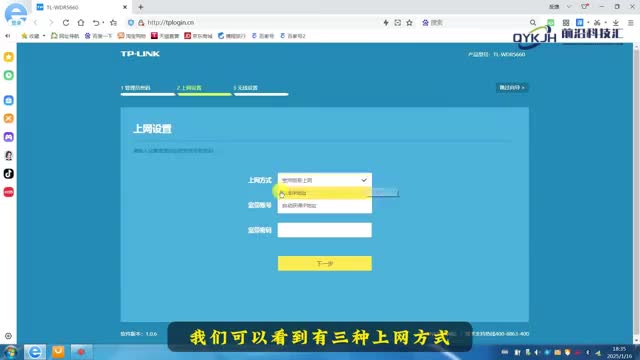Image resolution: width=640 pixels, height=360 pixels.
Task: Open the title bar chevron dropdown
Action: coord(569,7)
